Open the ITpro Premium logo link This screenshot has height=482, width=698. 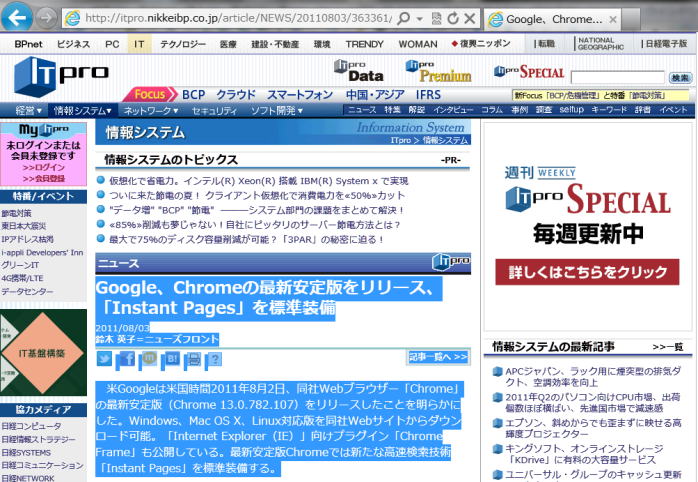click(x=438, y=72)
